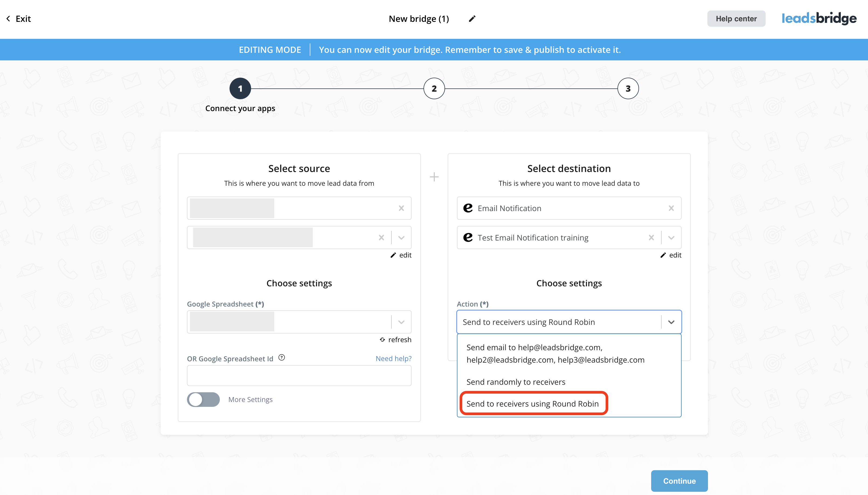Toggle More Settings switch
The height and width of the screenshot is (495, 868).
[203, 400]
